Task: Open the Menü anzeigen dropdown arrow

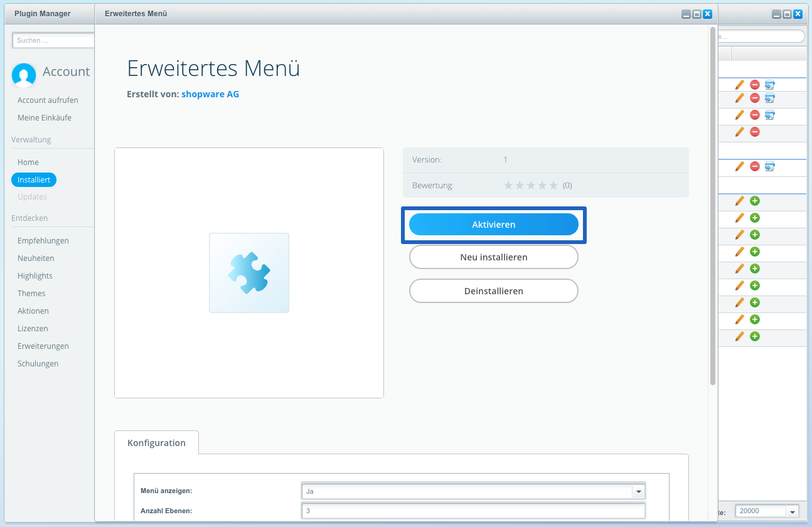Action: 639,491
